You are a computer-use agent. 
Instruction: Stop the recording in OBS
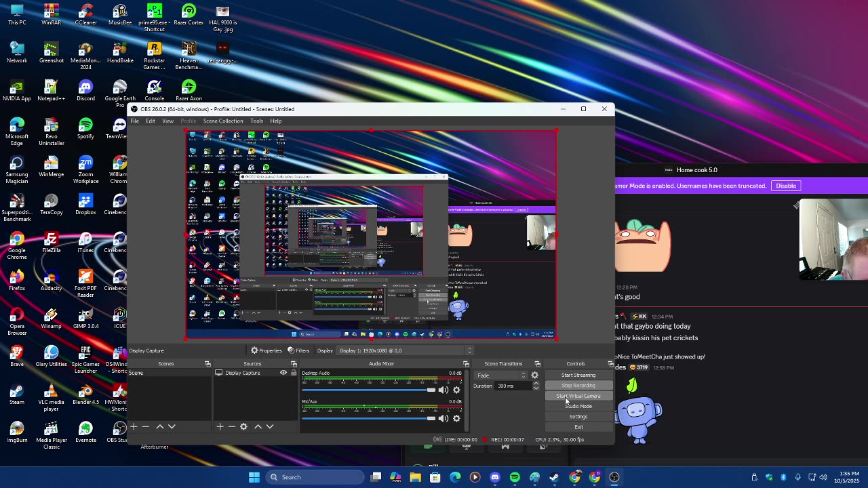[578, 385]
